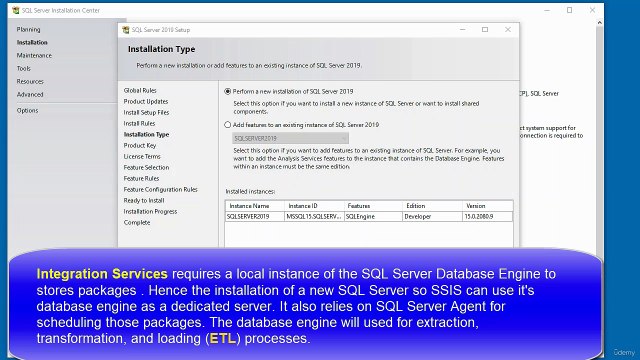Viewport: 640px width, 360px height.
Task: Click the Instance Name column header
Action: pyautogui.click(x=255, y=206)
